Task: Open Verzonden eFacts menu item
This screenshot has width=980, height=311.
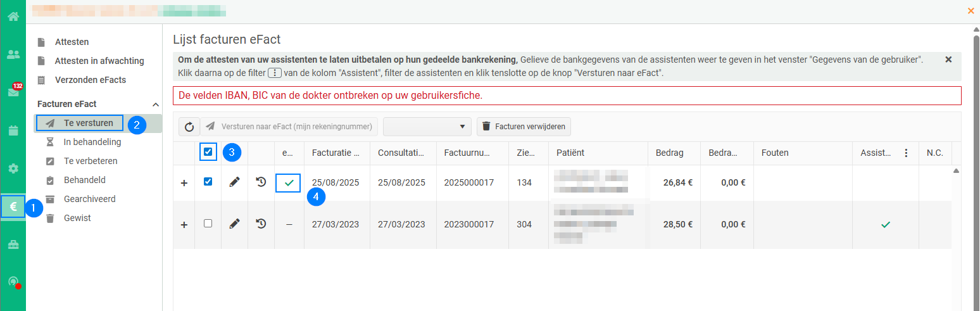Action: click(91, 80)
